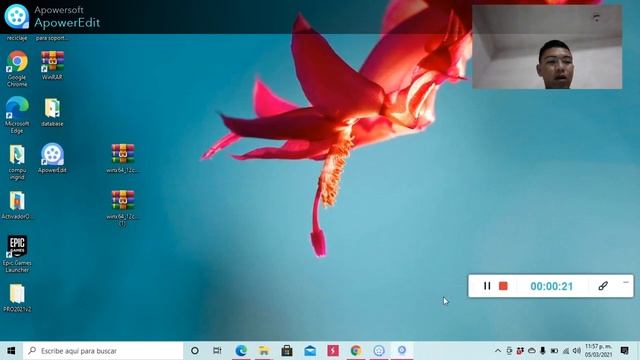This screenshot has height=360, width=640.
Task: Open network signal tray icon
Action: [x=566, y=351]
